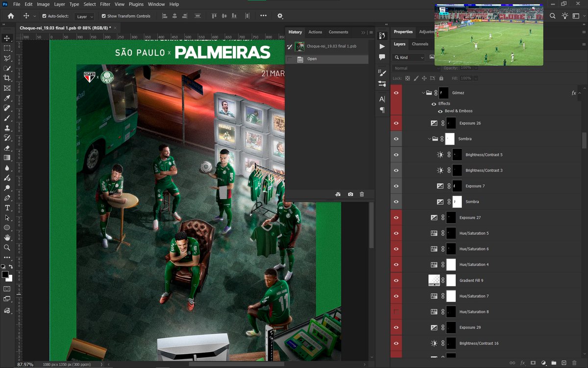Show the hidden Hue/Saturation 8 layer
The image size is (588, 368).
(396, 312)
